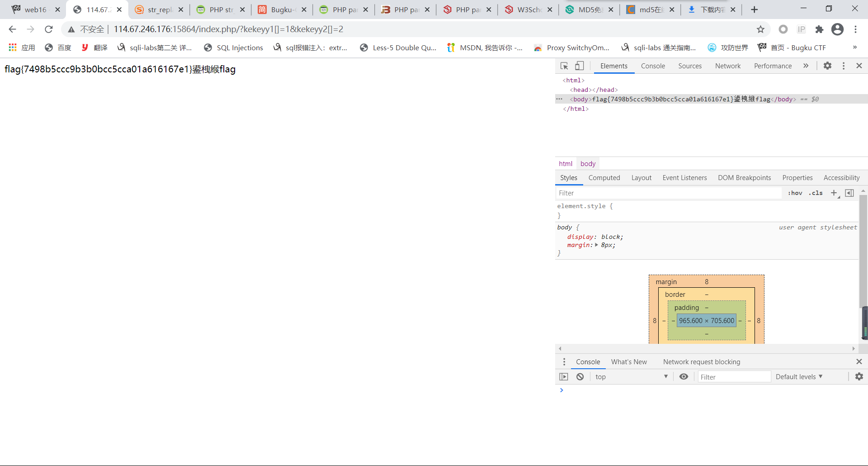The width and height of the screenshot is (868, 466).
Task: Open the console settings gear
Action: coord(859,377)
